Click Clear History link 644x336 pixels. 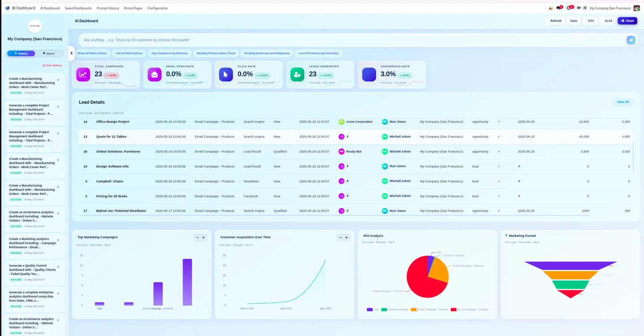point(52,65)
